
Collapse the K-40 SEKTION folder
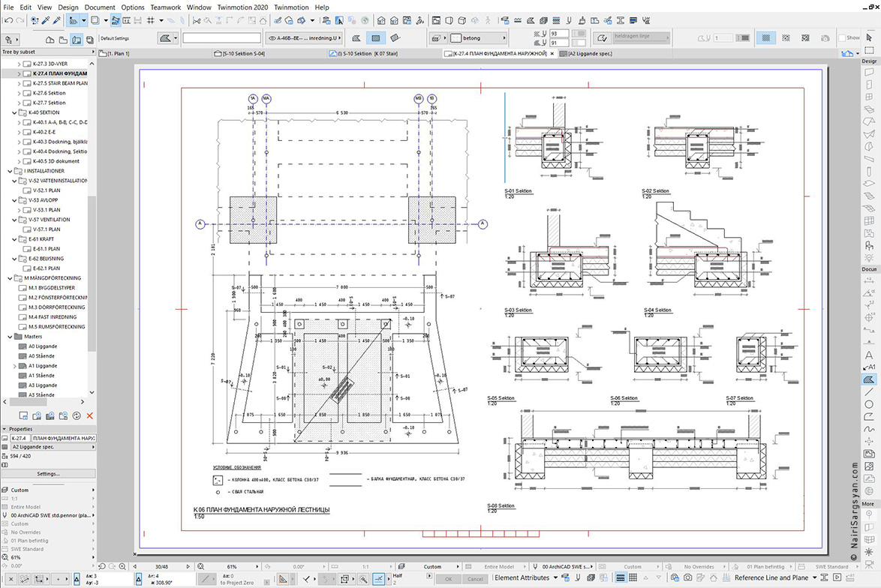coord(14,112)
